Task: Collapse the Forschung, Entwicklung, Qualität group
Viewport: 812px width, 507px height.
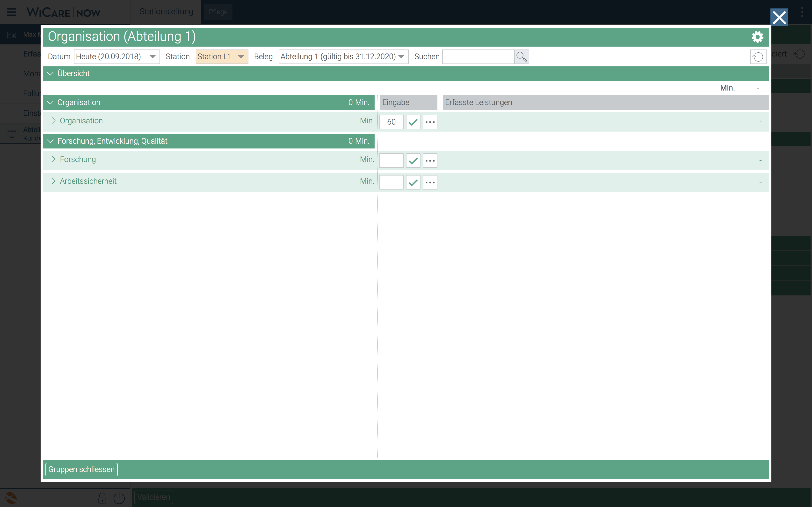Action: click(50, 141)
